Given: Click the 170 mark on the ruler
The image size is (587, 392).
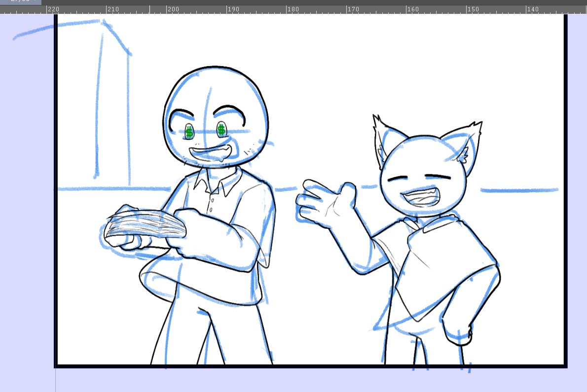Looking at the screenshot, I should [353, 9].
